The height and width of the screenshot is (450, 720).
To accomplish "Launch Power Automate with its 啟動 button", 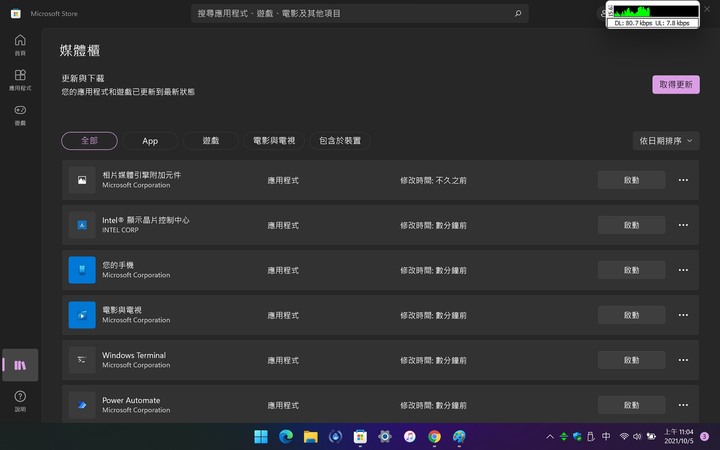I will [x=631, y=405].
